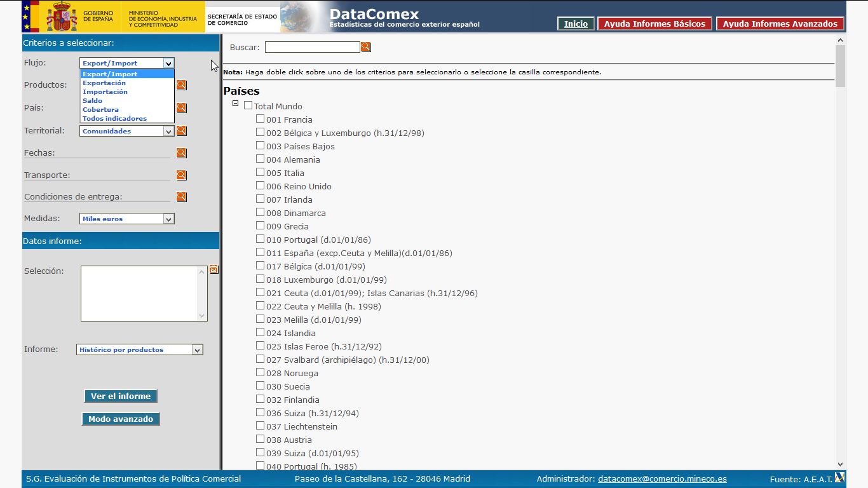
Task: Click the '030 Suecia' label
Action: point(288,386)
